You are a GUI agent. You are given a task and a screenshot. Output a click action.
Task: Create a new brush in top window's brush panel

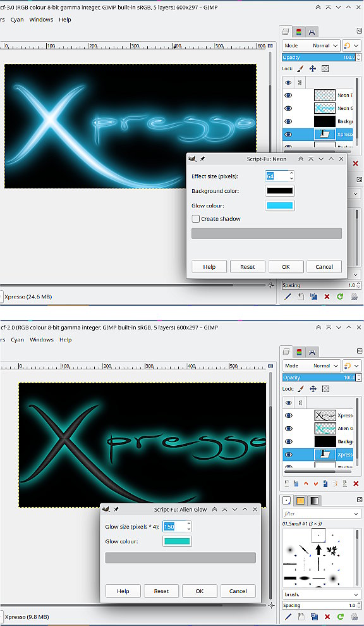point(300,297)
